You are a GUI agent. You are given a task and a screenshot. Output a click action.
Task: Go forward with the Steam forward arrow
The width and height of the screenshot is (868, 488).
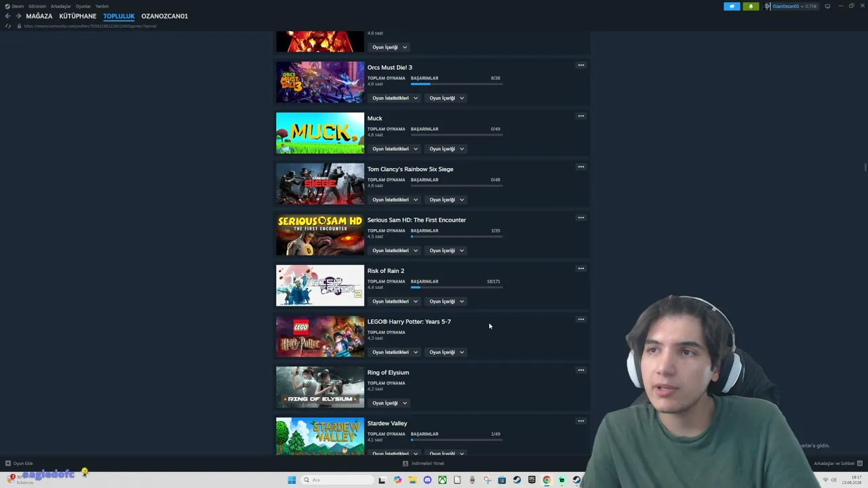(18, 16)
